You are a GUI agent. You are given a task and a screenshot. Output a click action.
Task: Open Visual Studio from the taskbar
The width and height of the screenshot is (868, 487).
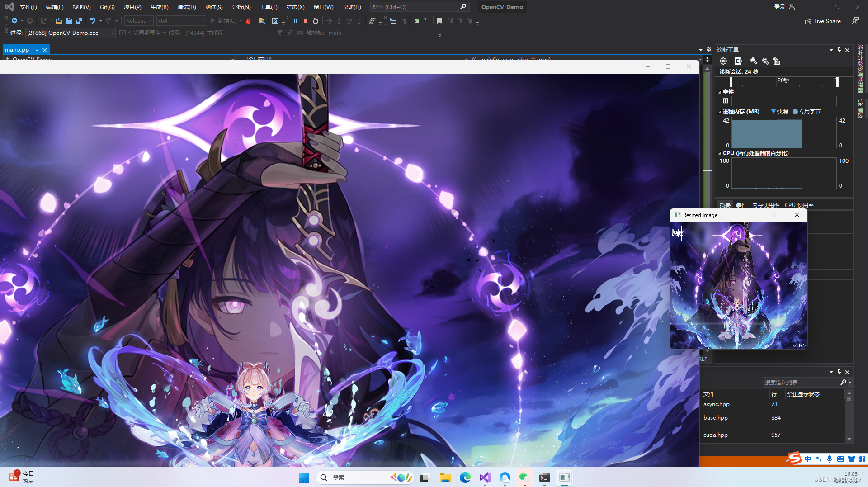(x=485, y=478)
